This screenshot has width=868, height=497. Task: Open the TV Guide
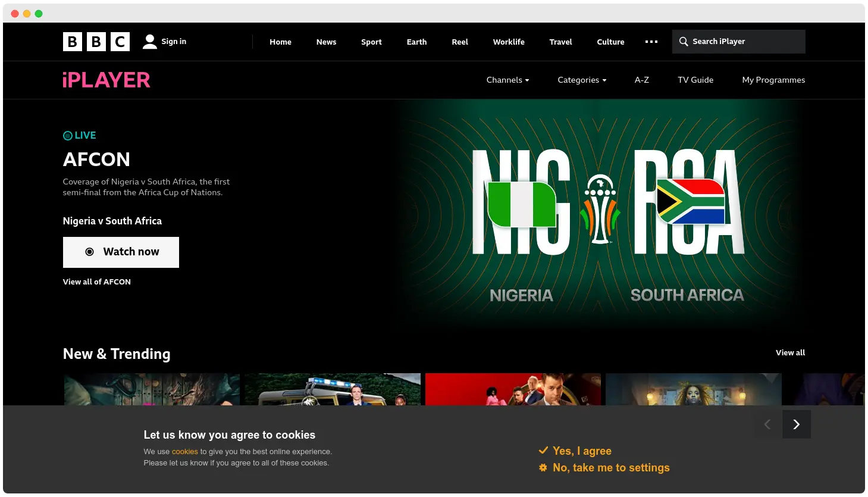695,80
